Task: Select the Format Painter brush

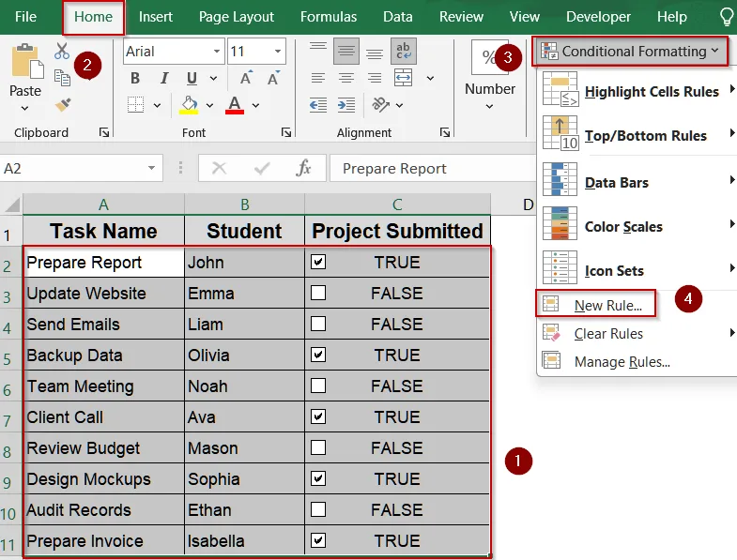Action: tap(63, 105)
